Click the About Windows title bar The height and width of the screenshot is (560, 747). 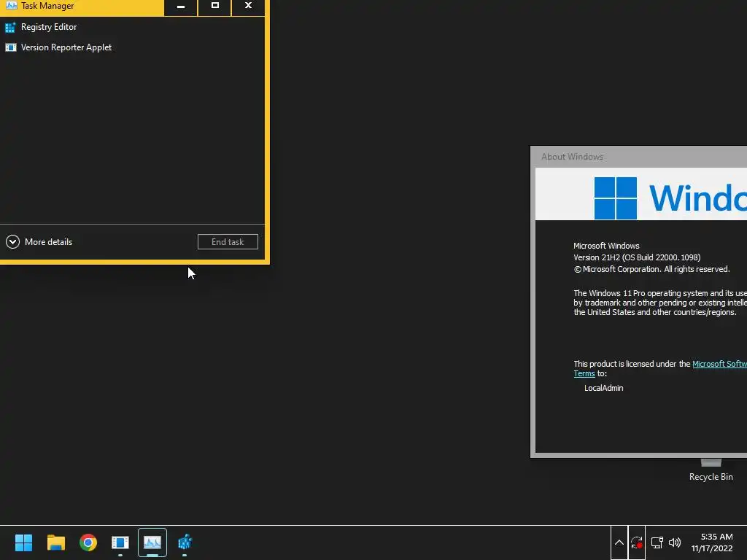pyautogui.click(x=639, y=157)
